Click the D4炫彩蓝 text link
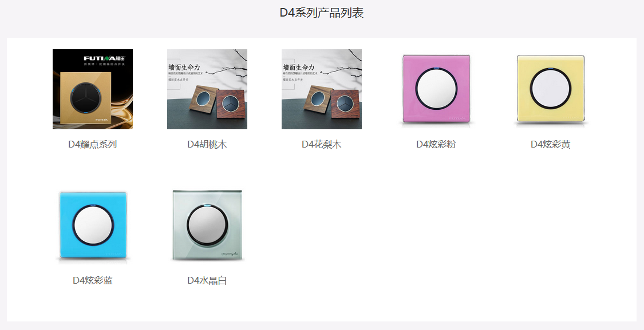Image resolution: width=644 pixels, height=330 pixels. [92, 281]
